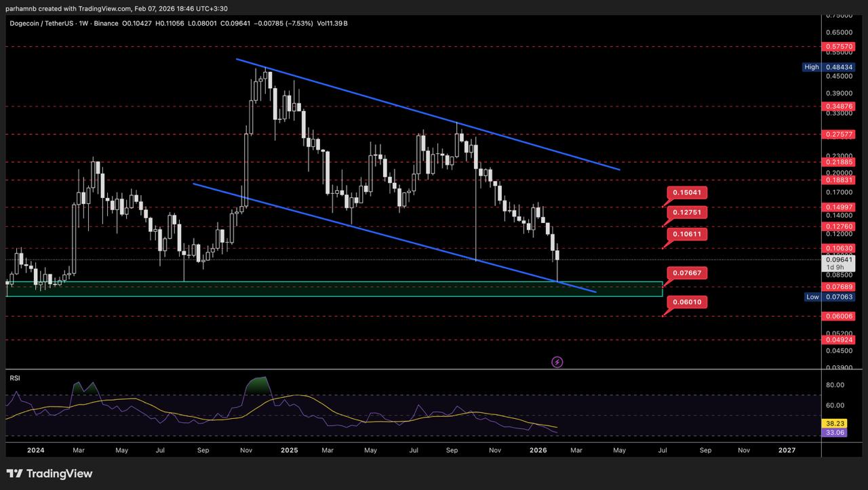Click the 2025 label on time axis

click(290, 450)
